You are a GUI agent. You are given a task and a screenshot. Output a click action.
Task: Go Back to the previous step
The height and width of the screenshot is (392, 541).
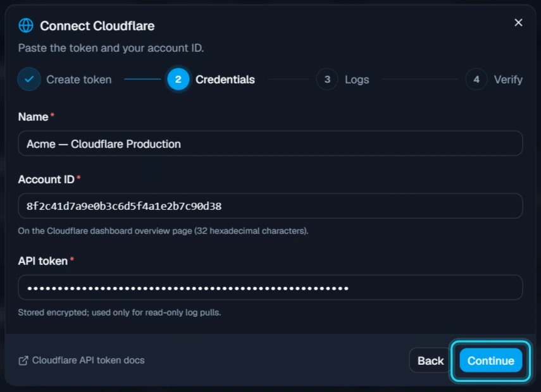[430, 360]
